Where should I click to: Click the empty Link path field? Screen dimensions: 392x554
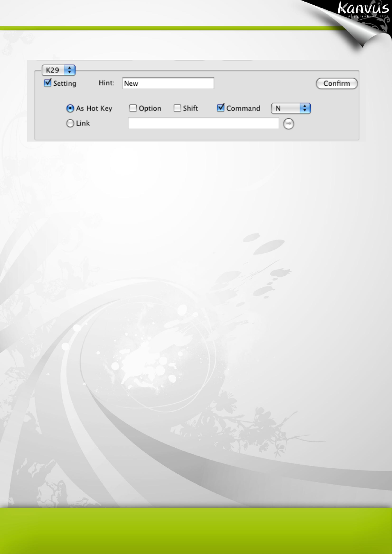tap(204, 123)
